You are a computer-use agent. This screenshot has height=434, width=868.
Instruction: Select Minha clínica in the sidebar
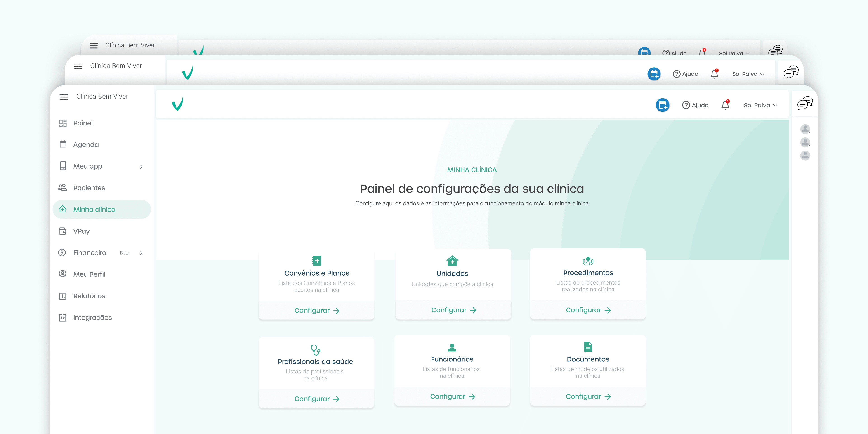click(102, 209)
